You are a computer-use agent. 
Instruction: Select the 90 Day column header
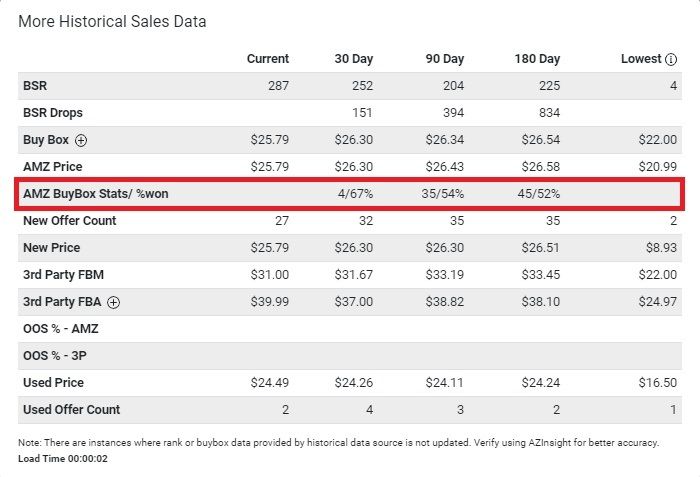444,59
